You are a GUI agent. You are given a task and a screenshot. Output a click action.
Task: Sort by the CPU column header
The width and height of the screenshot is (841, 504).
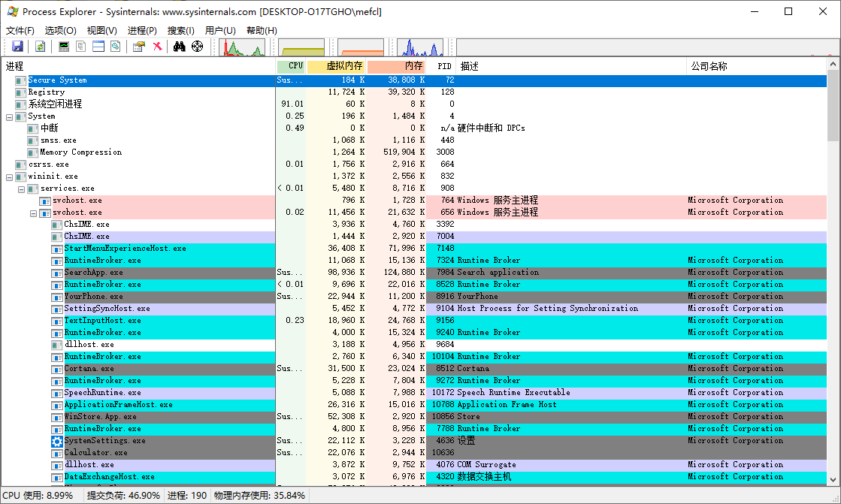295,66
